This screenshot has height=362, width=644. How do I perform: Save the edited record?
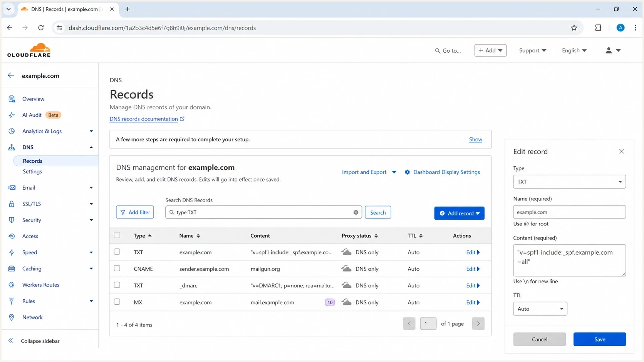[x=599, y=339]
